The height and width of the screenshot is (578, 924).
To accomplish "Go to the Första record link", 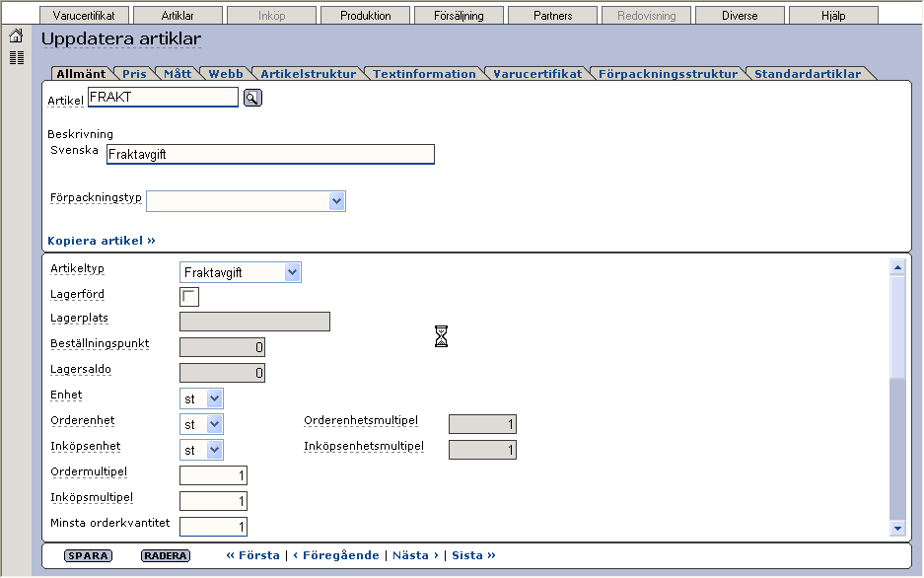I will tap(252, 555).
